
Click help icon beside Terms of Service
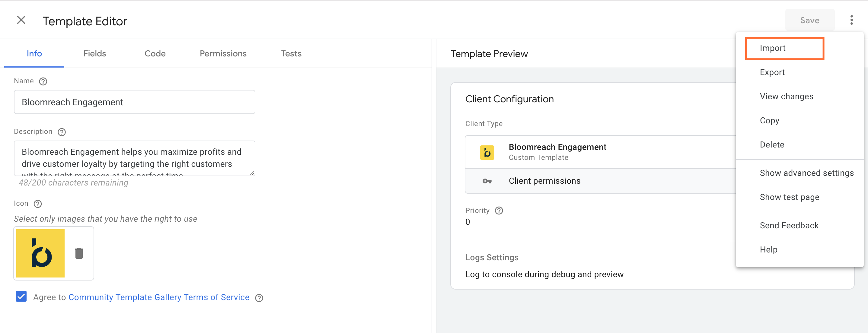coord(259,298)
